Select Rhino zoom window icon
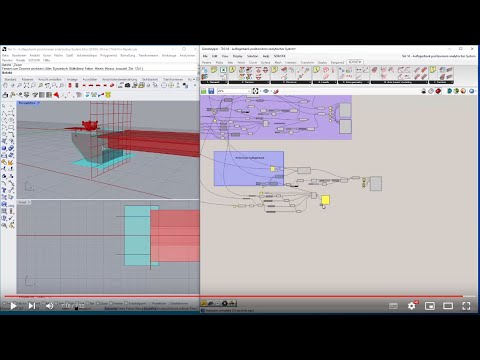The width and height of the screenshot is (480, 360). [33, 86]
